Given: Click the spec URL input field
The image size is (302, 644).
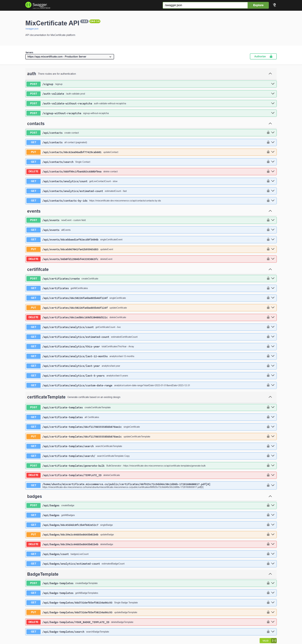Looking at the screenshot, I should click(x=205, y=5).
